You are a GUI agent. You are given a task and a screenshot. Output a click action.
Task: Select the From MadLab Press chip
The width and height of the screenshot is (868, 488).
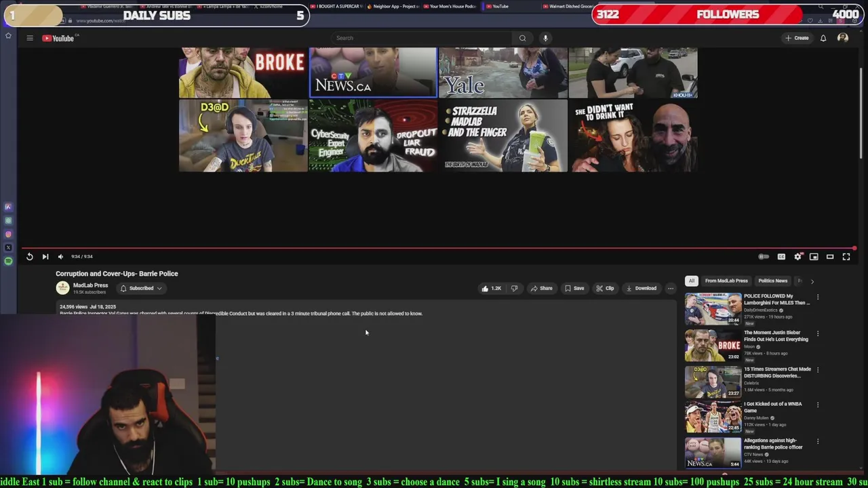click(726, 281)
